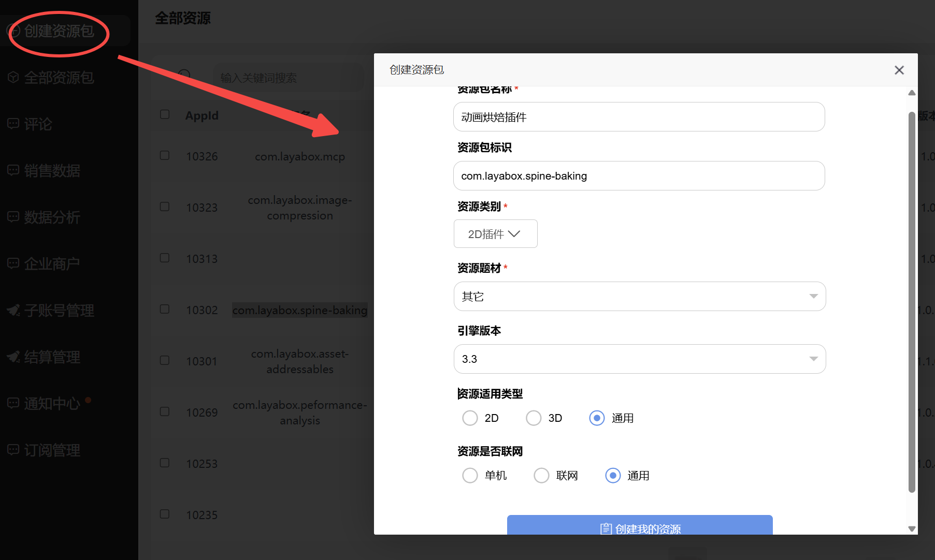The height and width of the screenshot is (560, 935).
Task: Click the 结算管理 sidebar icon
Action: (x=13, y=357)
